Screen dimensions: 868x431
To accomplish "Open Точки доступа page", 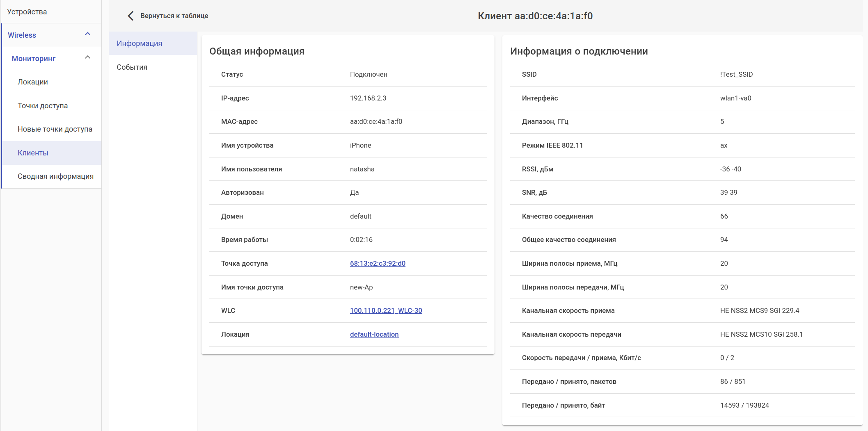I will 43,106.
